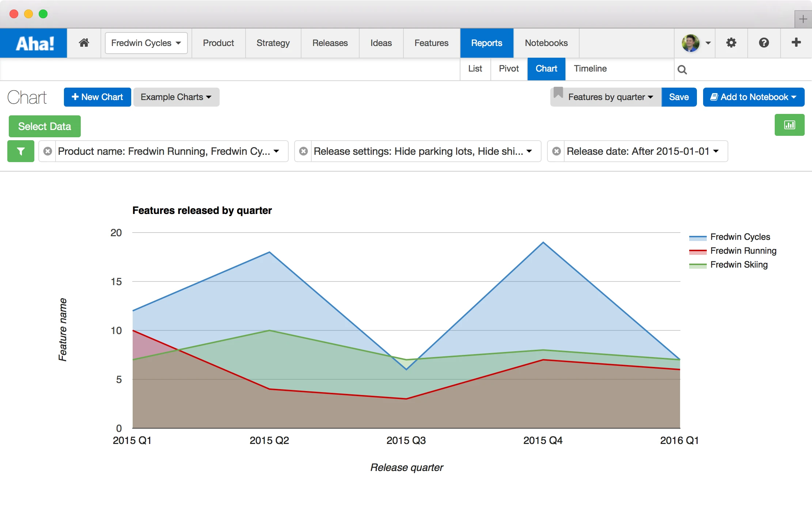This screenshot has width=812, height=525.
Task: Open the Releases menu item
Action: [x=330, y=43]
